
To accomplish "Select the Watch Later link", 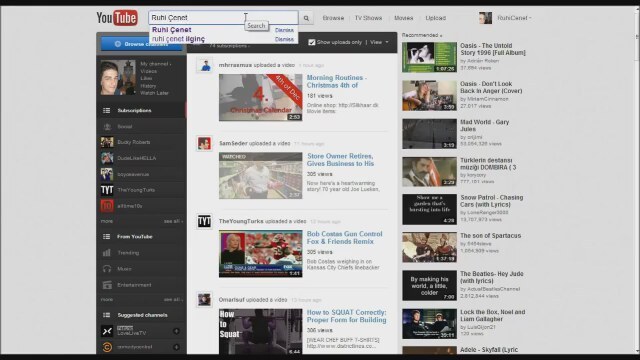I will (x=154, y=93).
